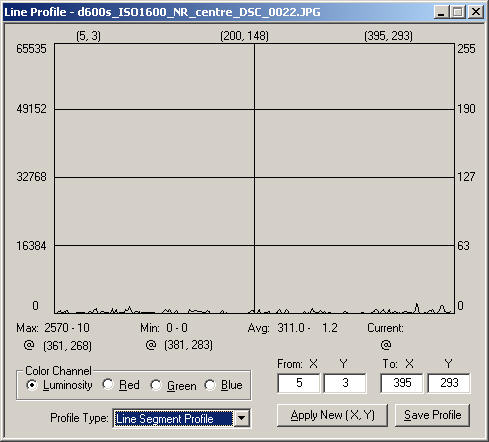Viewport: 489px width, 442px height.
Task: Click the To X input field
Action: tap(402, 383)
